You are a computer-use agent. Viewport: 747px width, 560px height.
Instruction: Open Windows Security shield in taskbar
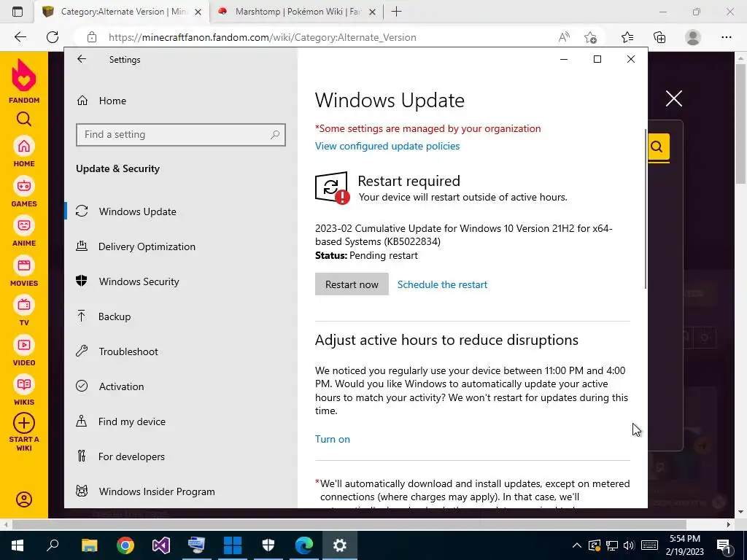(x=268, y=545)
